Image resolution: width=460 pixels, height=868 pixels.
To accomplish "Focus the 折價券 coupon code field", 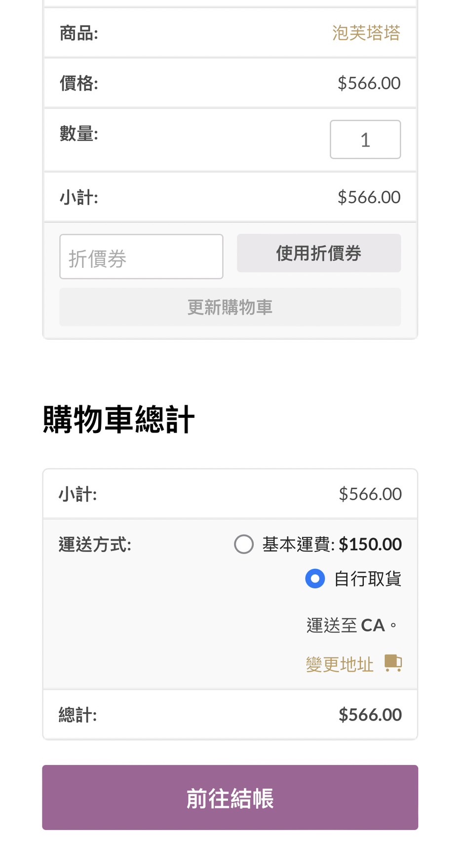I will click(141, 256).
